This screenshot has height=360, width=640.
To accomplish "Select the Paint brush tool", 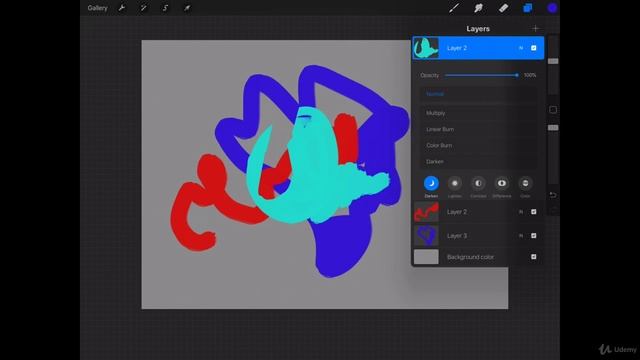I will click(x=454, y=8).
